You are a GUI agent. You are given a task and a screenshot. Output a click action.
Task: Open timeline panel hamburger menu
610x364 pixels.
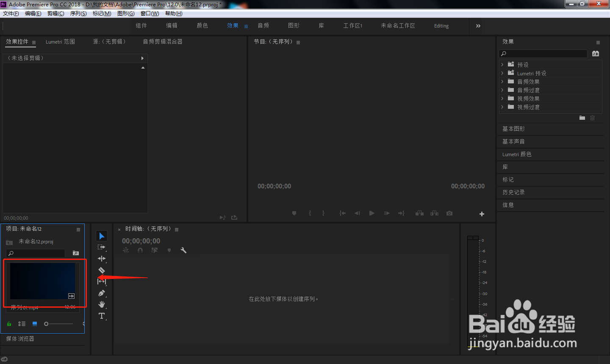click(177, 229)
